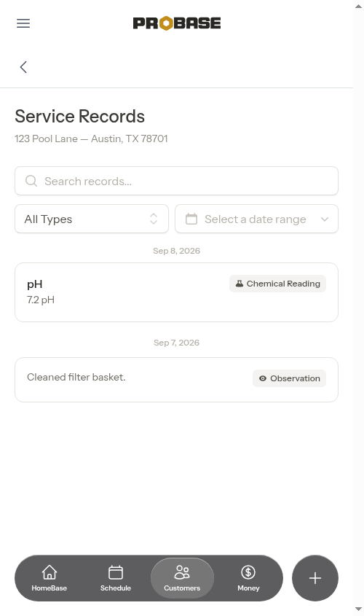Open the pH 7.2 record card

tap(176, 292)
